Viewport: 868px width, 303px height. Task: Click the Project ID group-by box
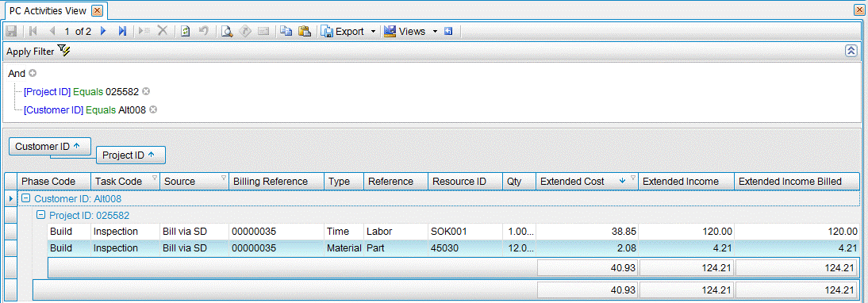(131, 155)
